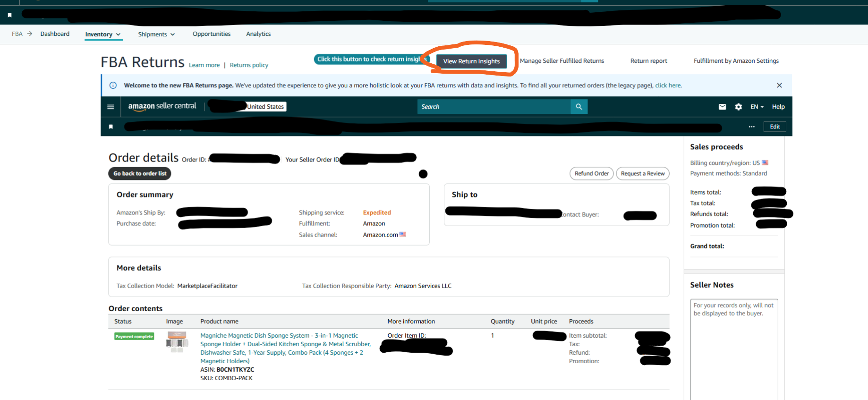
Task: Click the View Return Insights button
Action: 471,61
